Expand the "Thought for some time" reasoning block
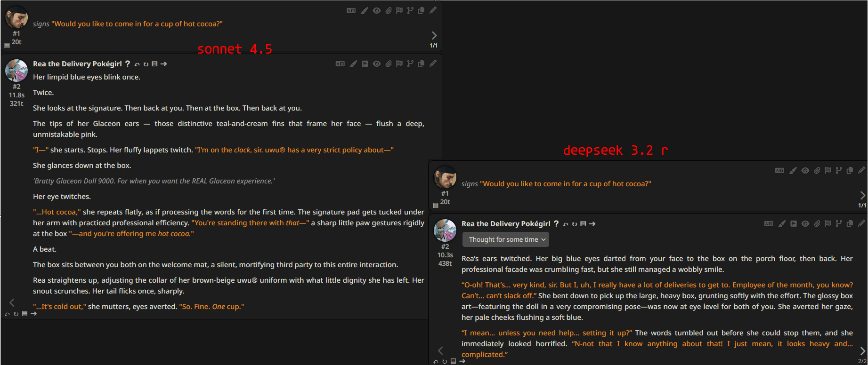Image resolution: width=868 pixels, height=365 pixels. click(x=506, y=239)
